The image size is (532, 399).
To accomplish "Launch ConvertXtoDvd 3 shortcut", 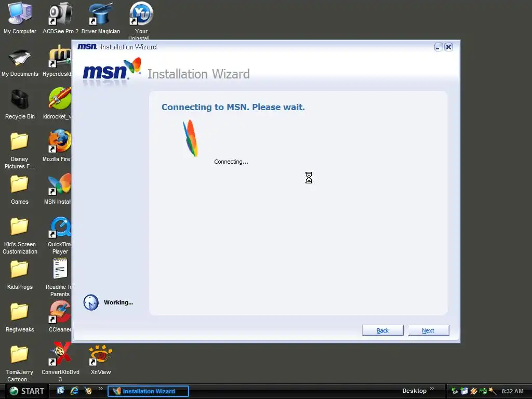I will (x=60, y=354).
